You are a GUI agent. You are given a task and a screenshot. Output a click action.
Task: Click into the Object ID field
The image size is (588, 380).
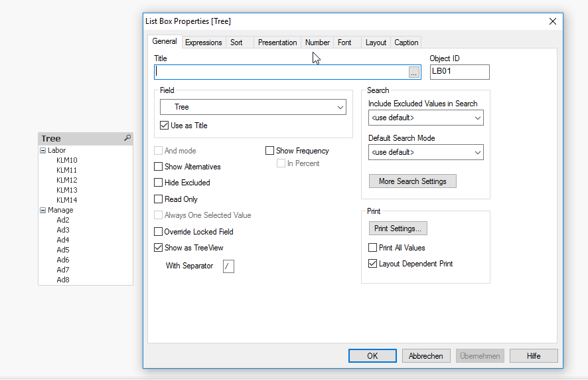(x=459, y=72)
